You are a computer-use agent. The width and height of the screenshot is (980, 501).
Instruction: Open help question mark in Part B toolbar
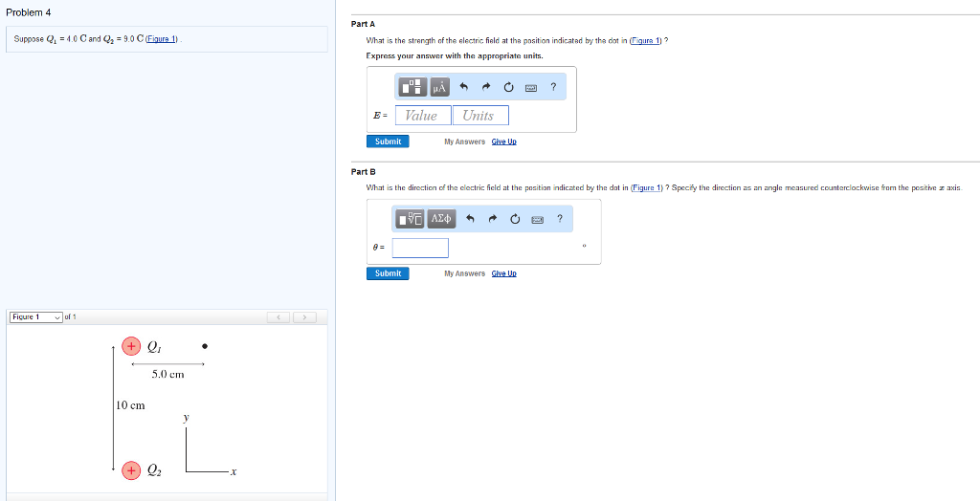click(559, 219)
